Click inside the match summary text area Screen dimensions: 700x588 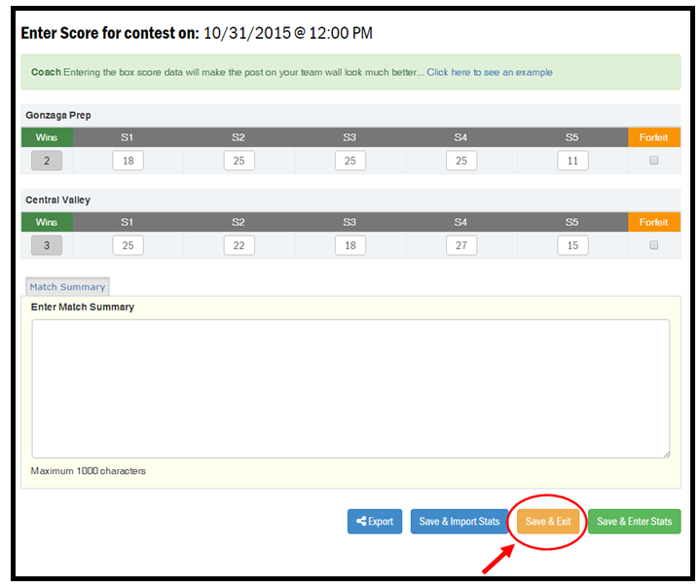click(350, 387)
